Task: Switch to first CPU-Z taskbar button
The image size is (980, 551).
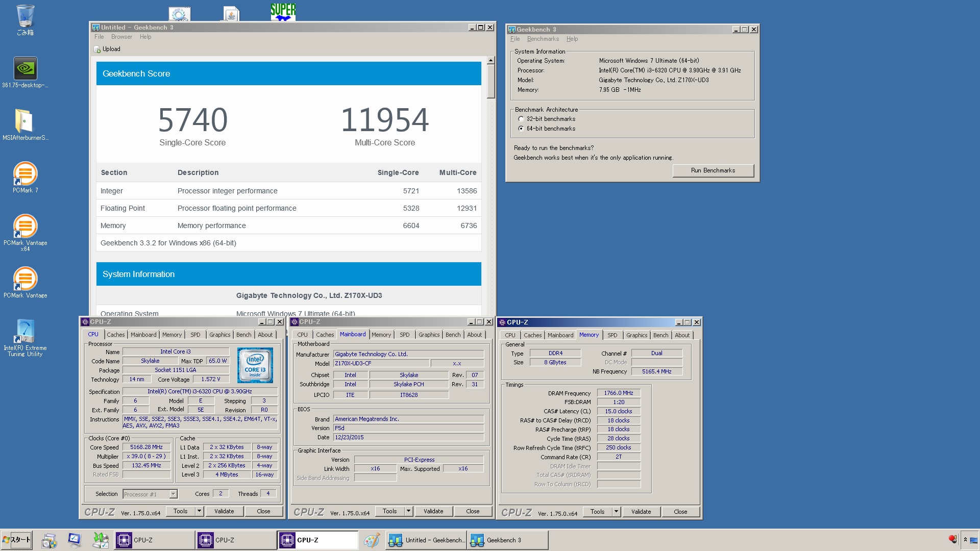Action: (x=154, y=540)
